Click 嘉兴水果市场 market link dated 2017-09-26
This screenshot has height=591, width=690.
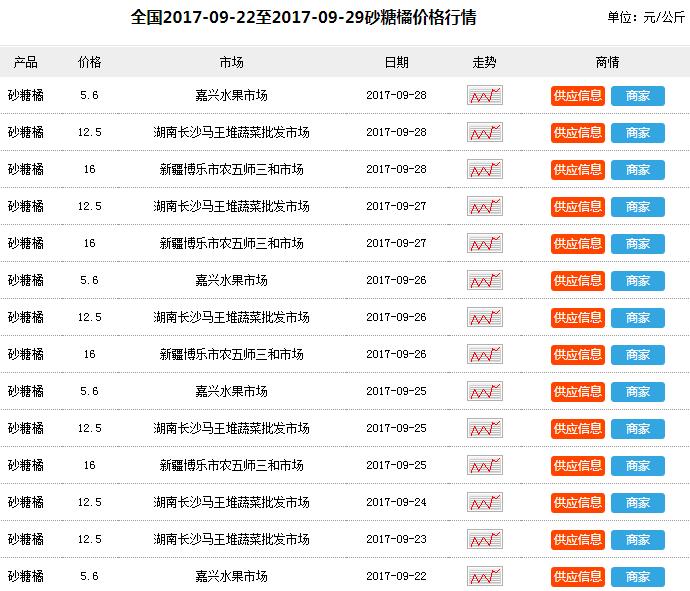(231, 281)
